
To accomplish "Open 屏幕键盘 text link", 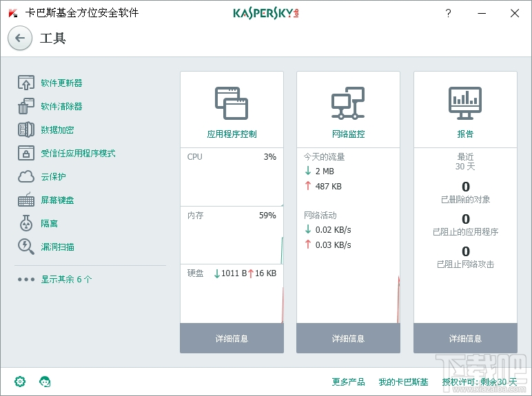I will [x=57, y=200].
